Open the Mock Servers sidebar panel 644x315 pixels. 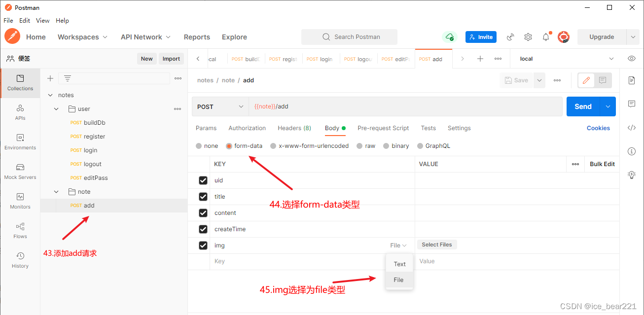click(x=20, y=172)
